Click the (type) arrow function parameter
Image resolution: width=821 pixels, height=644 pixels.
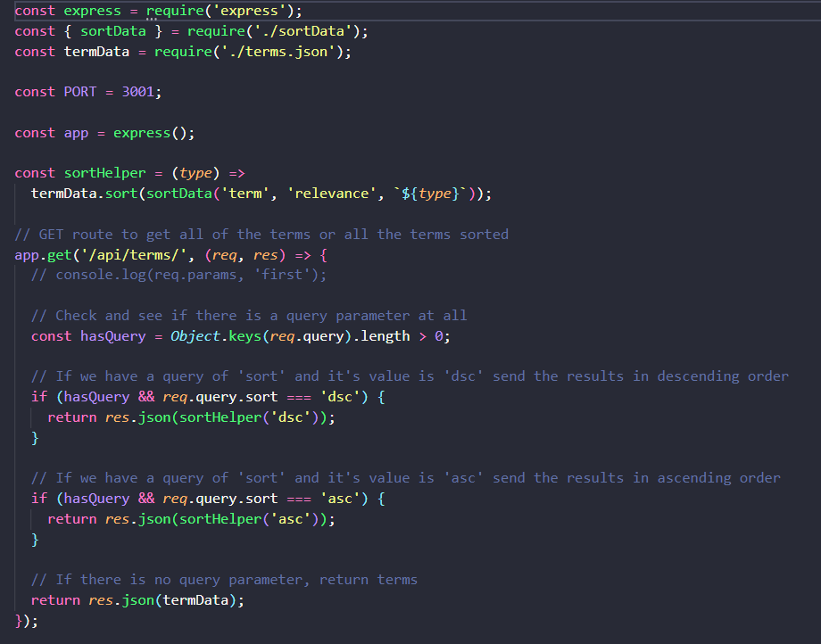[195, 173]
